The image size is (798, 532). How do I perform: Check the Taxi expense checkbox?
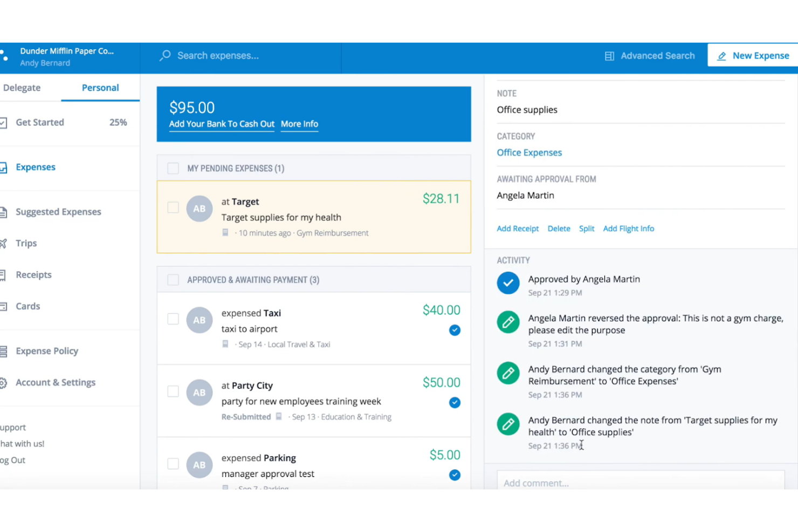coord(173,319)
